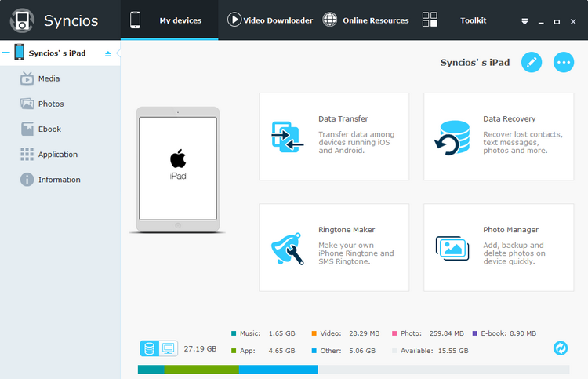Screen dimensions: 588x379
Task: Click the Toolkit grid icon
Action: click(430, 19)
